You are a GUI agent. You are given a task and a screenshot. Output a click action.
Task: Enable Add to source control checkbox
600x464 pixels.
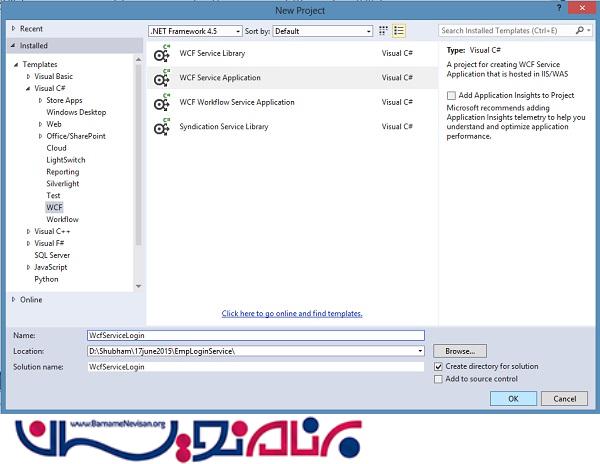click(x=437, y=379)
